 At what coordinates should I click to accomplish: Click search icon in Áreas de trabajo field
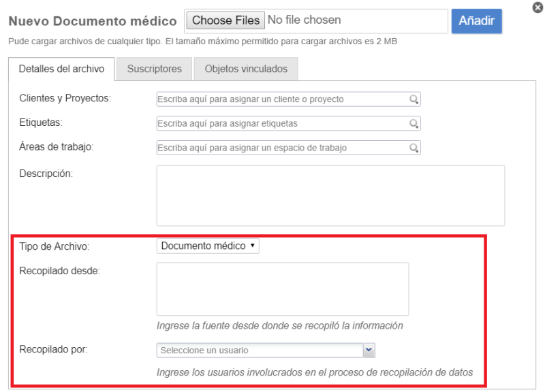(414, 148)
